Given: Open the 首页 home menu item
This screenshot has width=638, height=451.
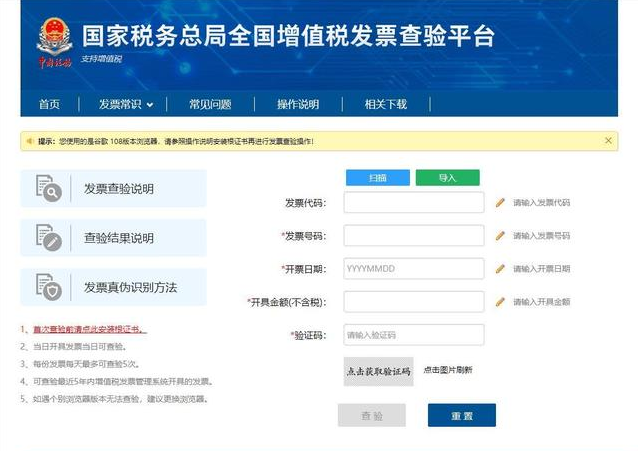Looking at the screenshot, I should pyautogui.click(x=49, y=104).
